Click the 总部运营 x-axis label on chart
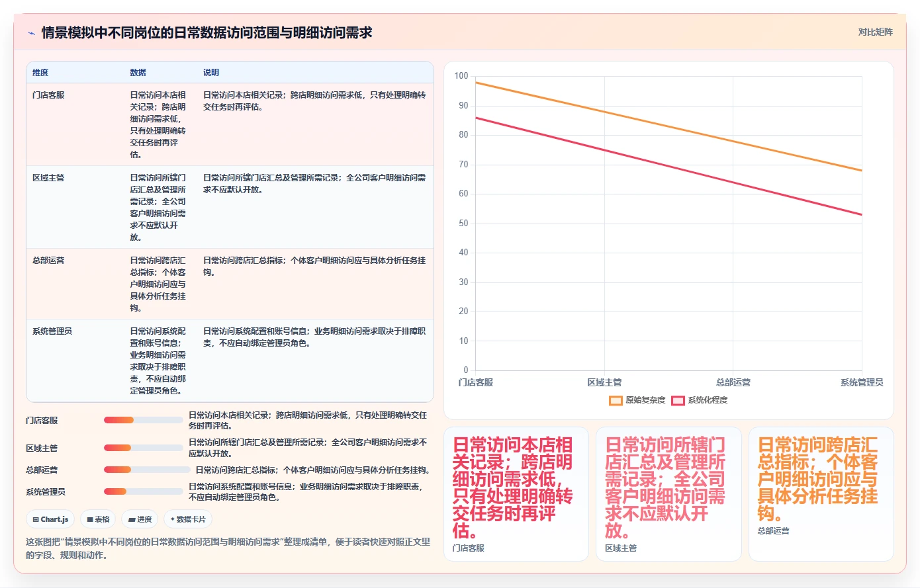 coord(733,382)
